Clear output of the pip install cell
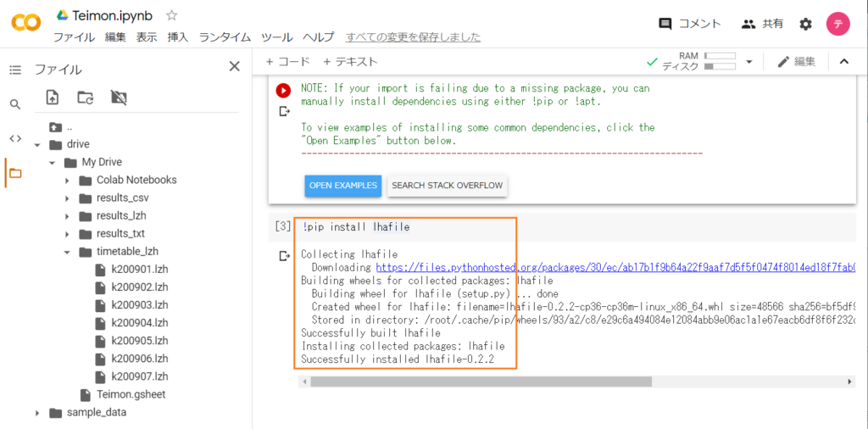The image size is (868, 429). coord(284,256)
